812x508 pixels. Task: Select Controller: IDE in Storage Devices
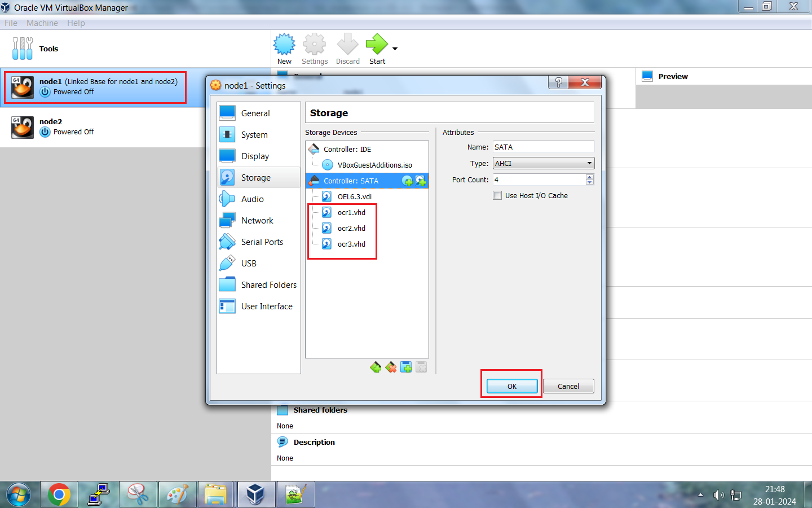[x=367, y=149]
